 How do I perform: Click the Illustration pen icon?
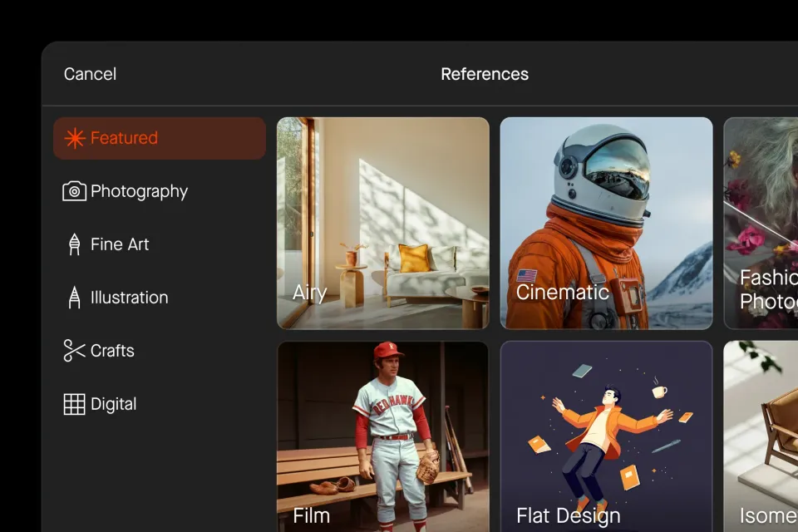(74, 298)
